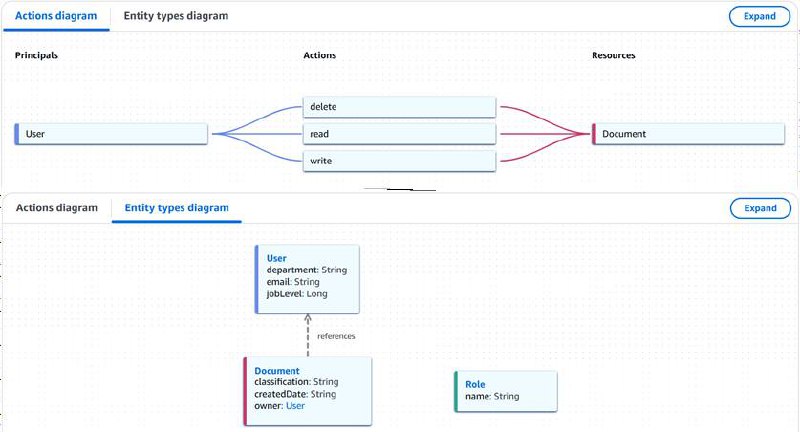
Task: Click the User entity title
Action: coord(277,258)
